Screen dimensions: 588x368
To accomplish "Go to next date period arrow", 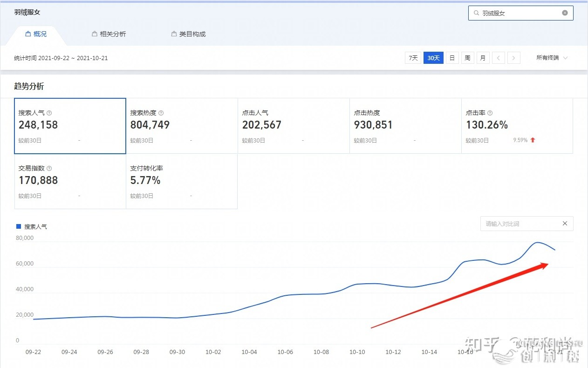I will coord(513,58).
